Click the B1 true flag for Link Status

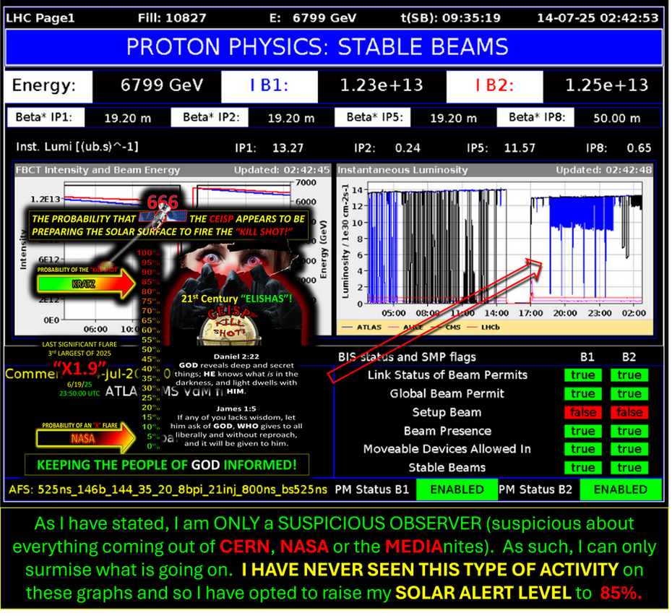click(583, 375)
